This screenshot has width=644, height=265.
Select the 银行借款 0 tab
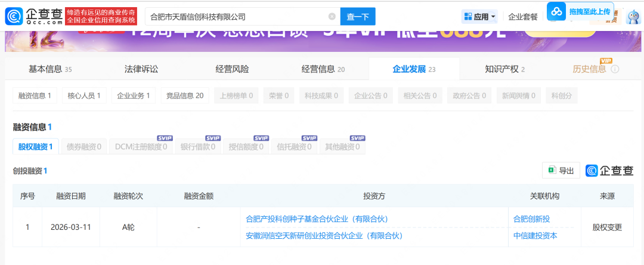coord(198,147)
